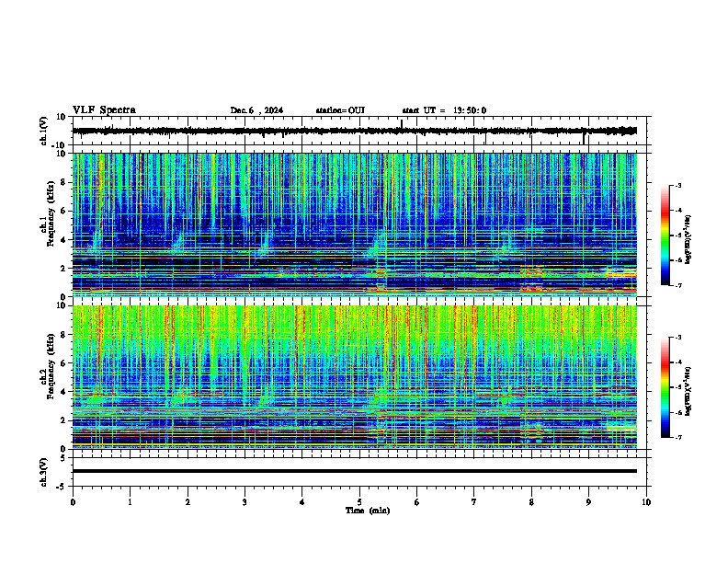
Task: Click time axis tick label "1"
Action: coord(130,502)
